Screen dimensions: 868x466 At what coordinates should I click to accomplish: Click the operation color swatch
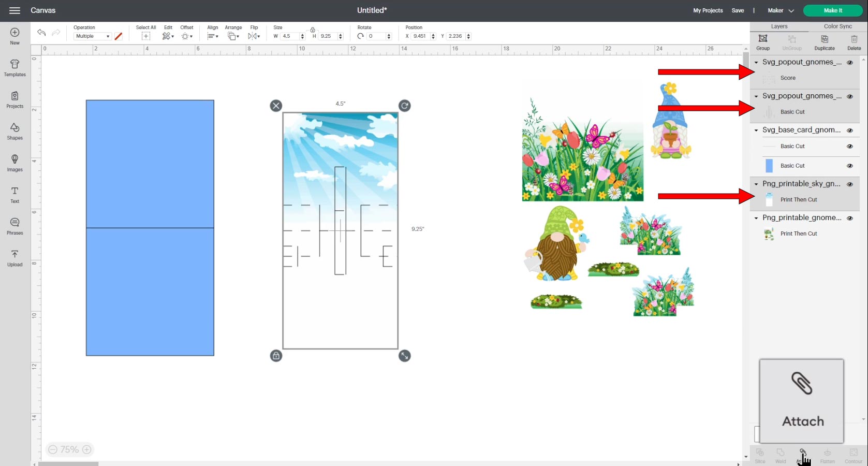coord(119,36)
